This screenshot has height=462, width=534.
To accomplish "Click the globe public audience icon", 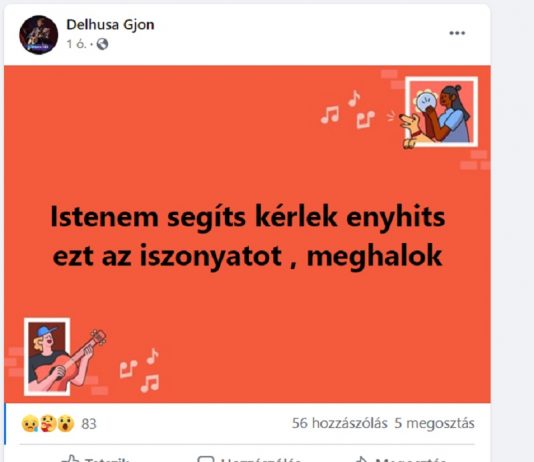I will point(102,44).
